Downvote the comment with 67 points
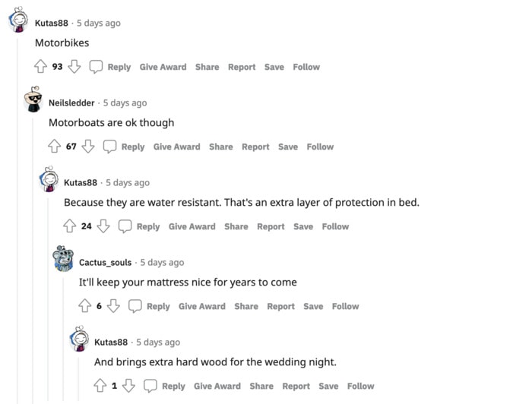 88,147
